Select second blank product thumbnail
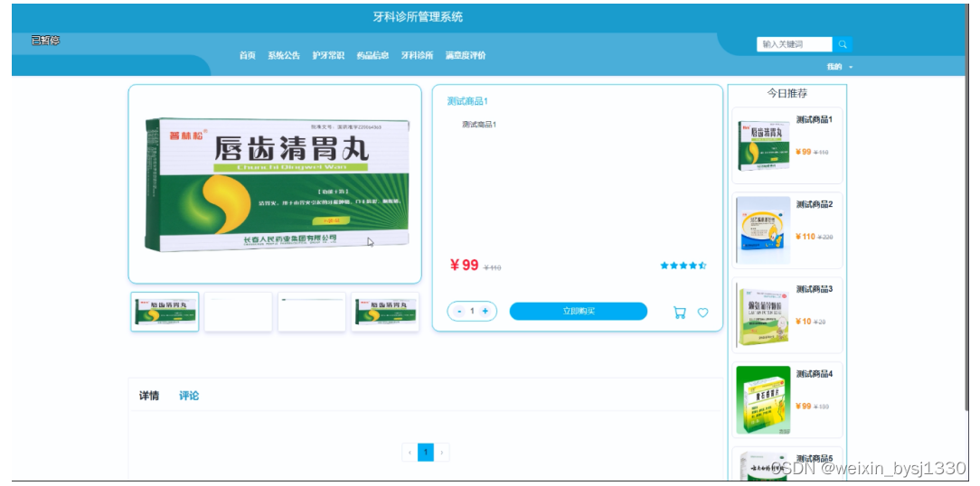 click(238, 312)
